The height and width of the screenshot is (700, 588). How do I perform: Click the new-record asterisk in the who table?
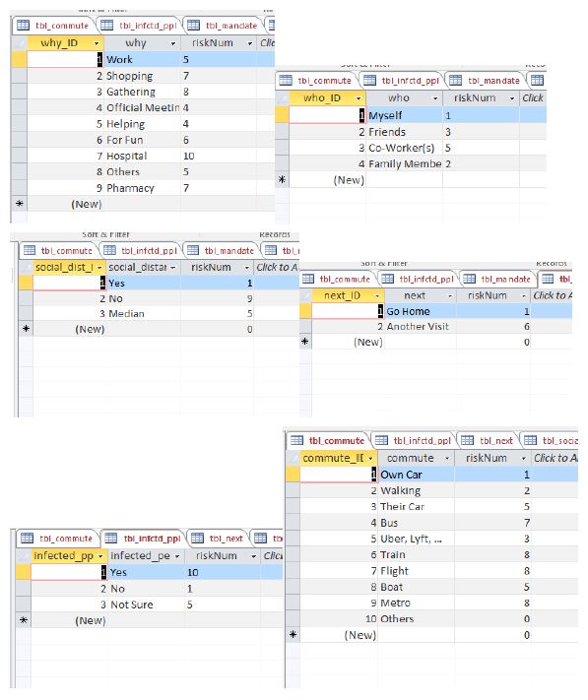point(282,180)
